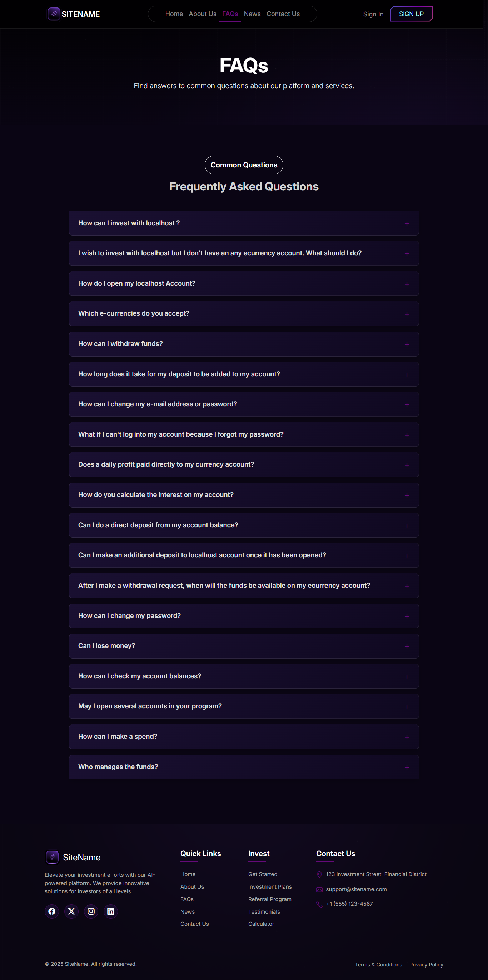Open the X (Twitter) icon in footer
This screenshot has width=488, height=980.
tap(71, 911)
